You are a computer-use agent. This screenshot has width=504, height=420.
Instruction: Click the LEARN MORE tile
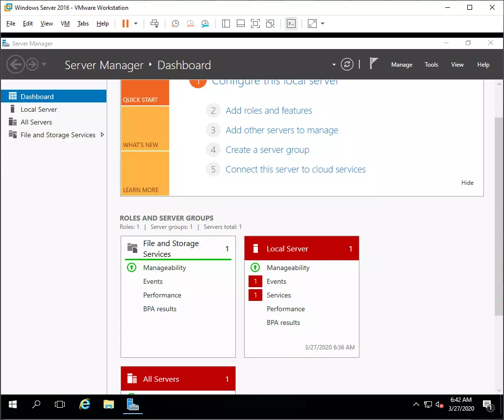[145, 173]
